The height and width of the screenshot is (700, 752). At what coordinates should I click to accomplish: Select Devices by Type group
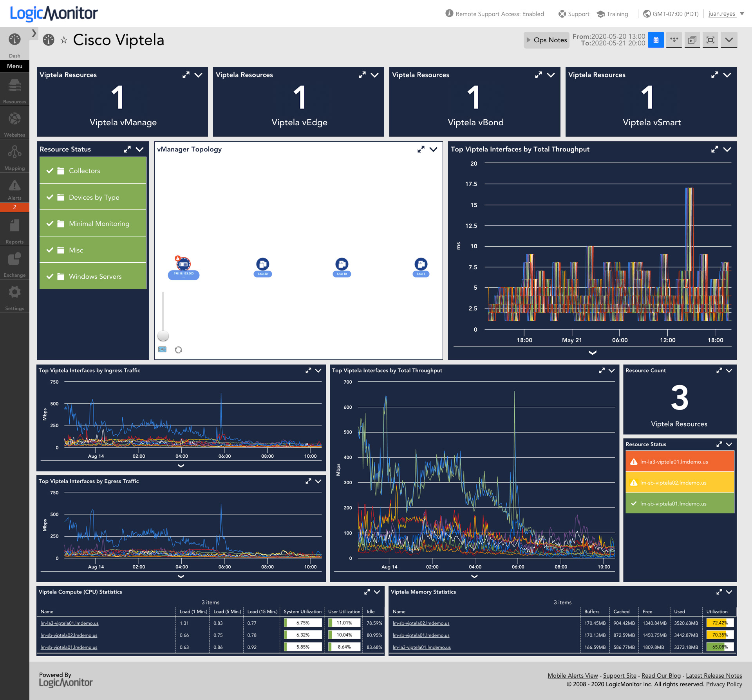(x=93, y=197)
